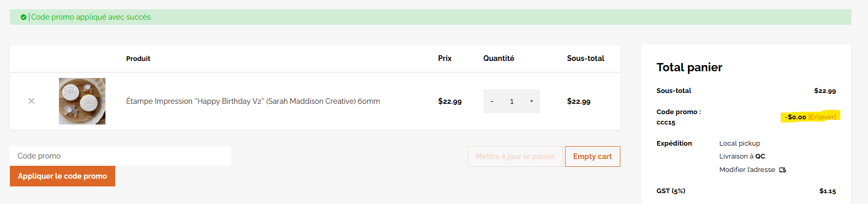Remove promo code via Enlever link
Viewport: 868px width, 204px height.
pos(822,117)
